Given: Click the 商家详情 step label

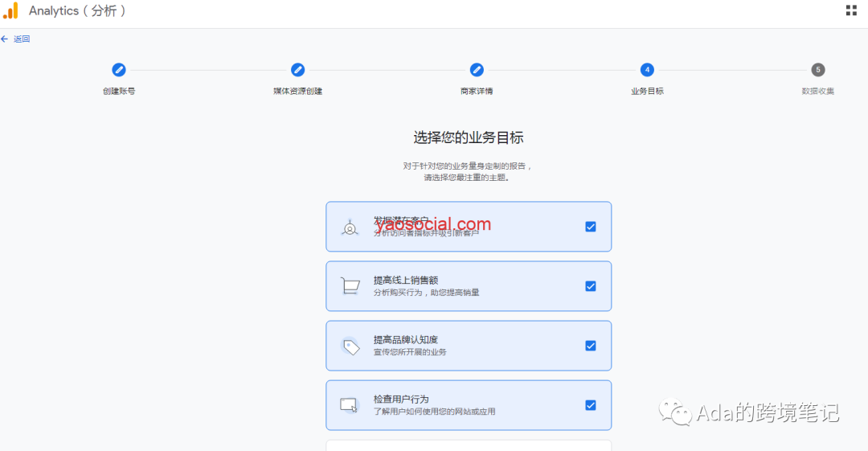Looking at the screenshot, I should (x=477, y=91).
